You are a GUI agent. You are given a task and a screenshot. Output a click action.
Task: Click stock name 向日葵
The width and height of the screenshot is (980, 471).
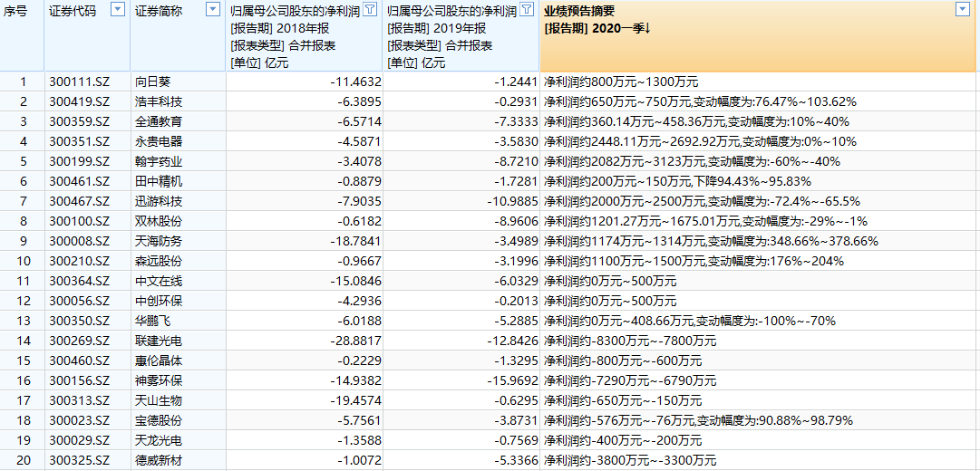153,82
